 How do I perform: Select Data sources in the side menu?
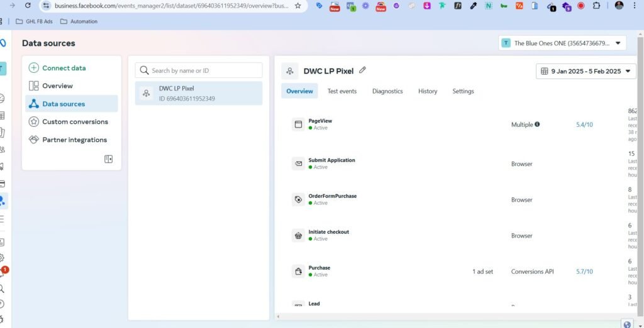pos(72,104)
